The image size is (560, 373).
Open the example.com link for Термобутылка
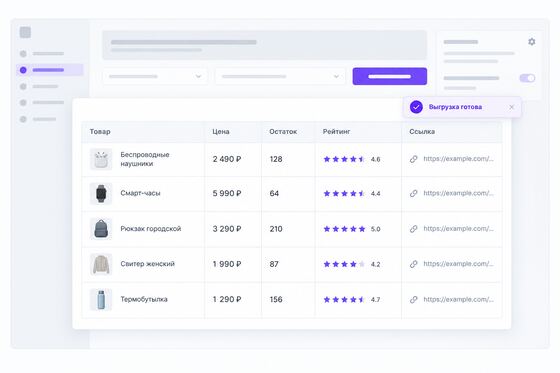[459, 299]
